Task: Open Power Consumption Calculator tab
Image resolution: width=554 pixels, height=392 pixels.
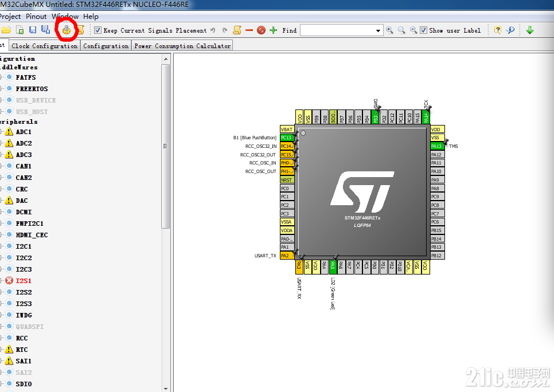Action: (x=182, y=46)
